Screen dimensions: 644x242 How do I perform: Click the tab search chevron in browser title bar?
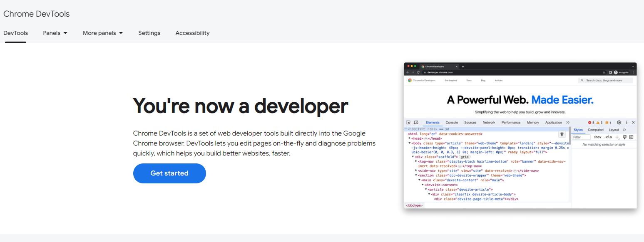(x=633, y=67)
